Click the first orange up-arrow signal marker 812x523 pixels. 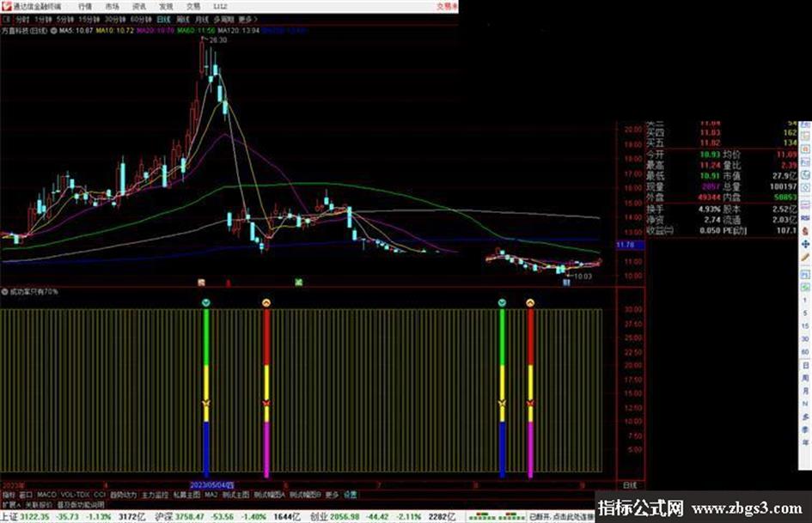pyautogui.click(x=266, y=302)
